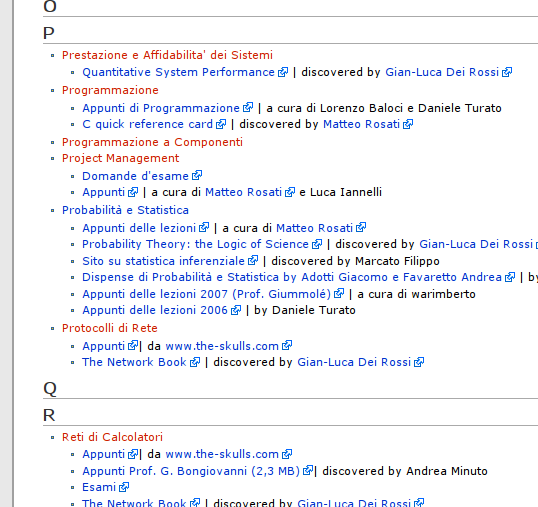Screen dimensions: 538x507
Task: Open the Quantitative System Performance link
Action: [x=178, y=72]
